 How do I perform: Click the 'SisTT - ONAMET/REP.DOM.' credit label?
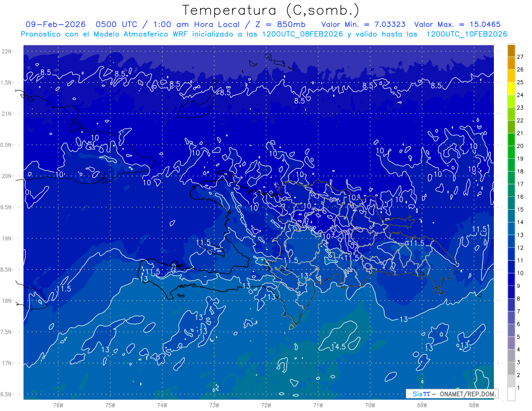(x=452, y=394)
